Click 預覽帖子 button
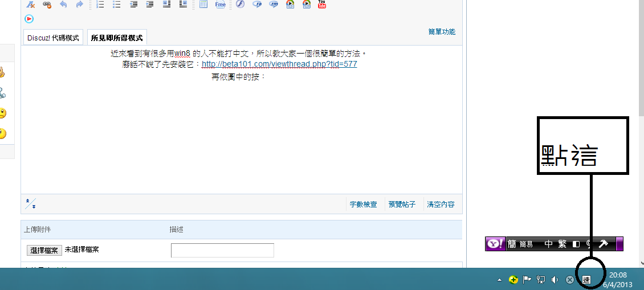Image resolution: width=644 pixels, height=290 pixels. coord(402,204)
